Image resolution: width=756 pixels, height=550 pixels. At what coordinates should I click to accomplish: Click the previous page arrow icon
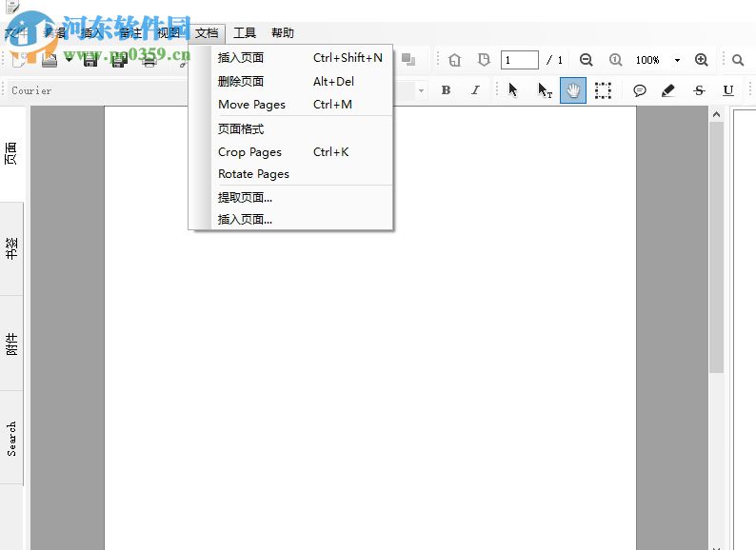pos(455,60)
